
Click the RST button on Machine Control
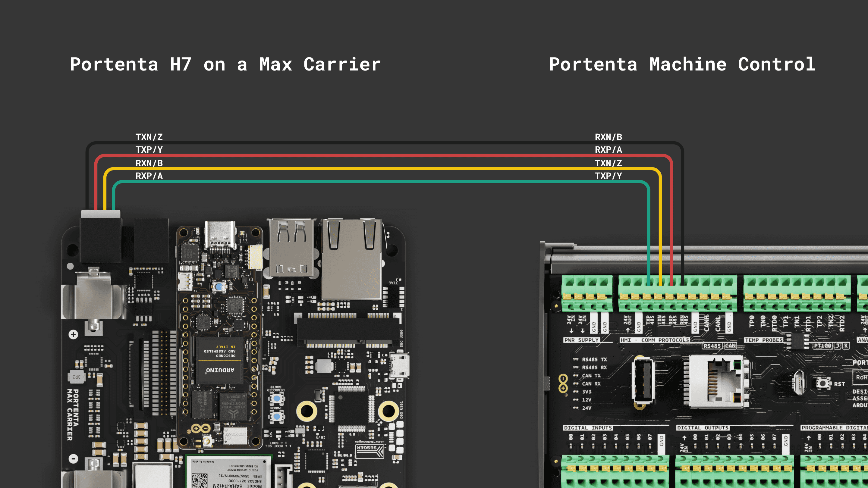pos(823,383)
